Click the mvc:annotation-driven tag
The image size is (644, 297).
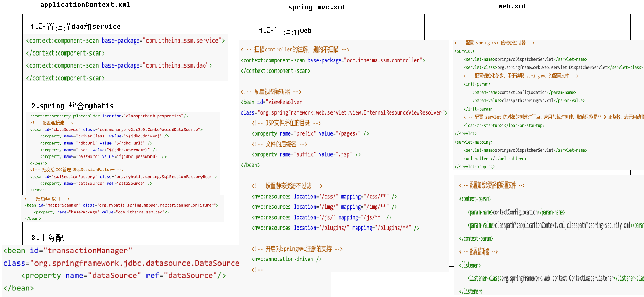(287, 259)
